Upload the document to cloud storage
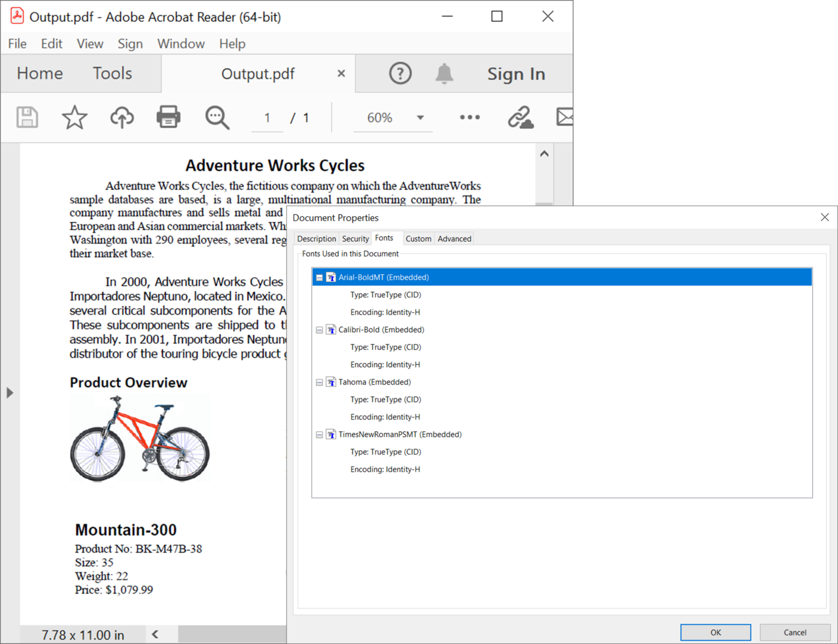Image resolution: width=838 pixels, height=644 pixels. coord(122,117)
